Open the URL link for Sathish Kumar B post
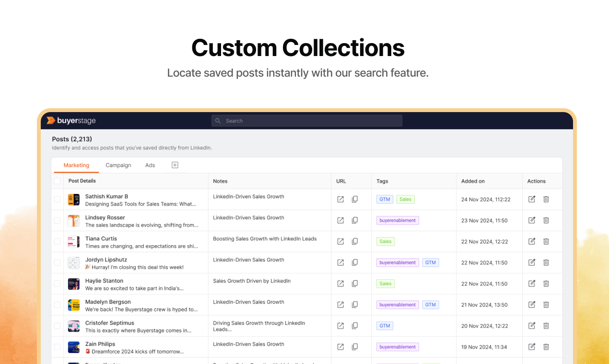609x364 pixels. click(340, 199)
